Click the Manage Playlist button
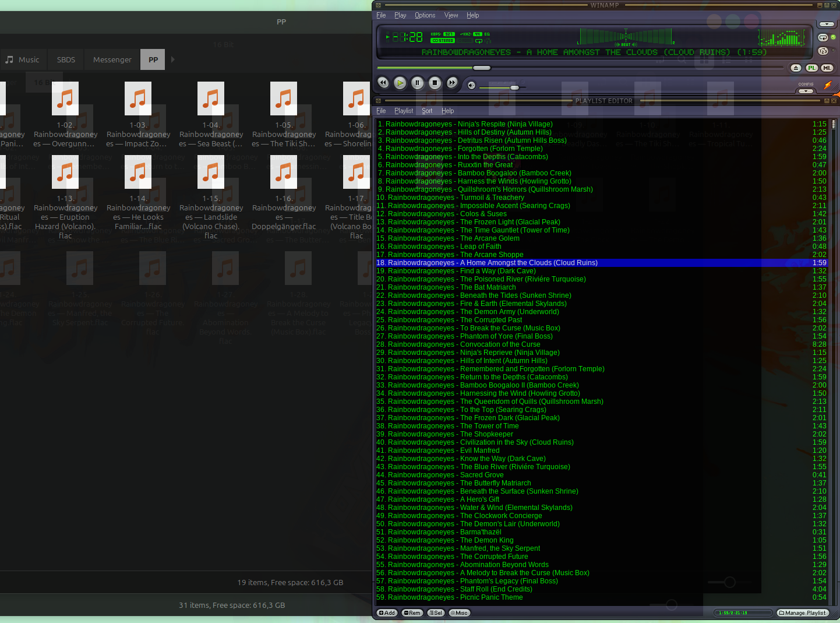Image resolution: width=840 pixels, height=623 pixels. [803, 613]
